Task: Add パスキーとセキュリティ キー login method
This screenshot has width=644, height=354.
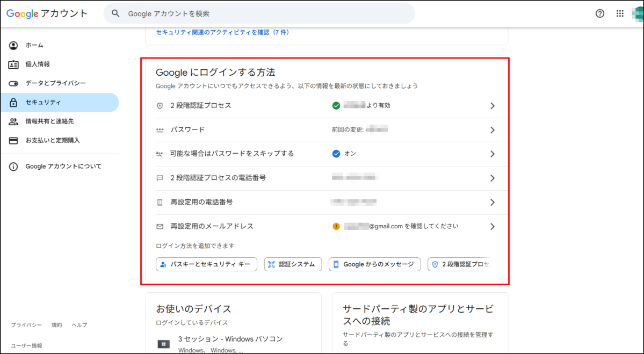Action: (x=207, y=264)
